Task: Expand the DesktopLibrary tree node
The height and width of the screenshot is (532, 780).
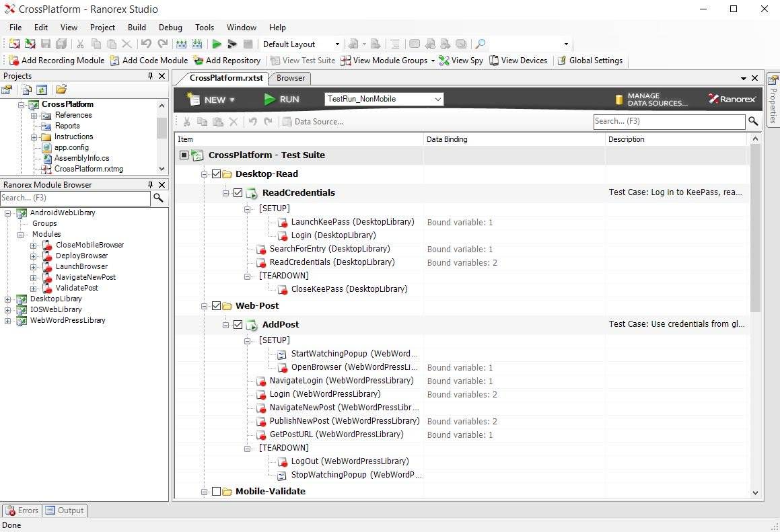Action: 8,299
